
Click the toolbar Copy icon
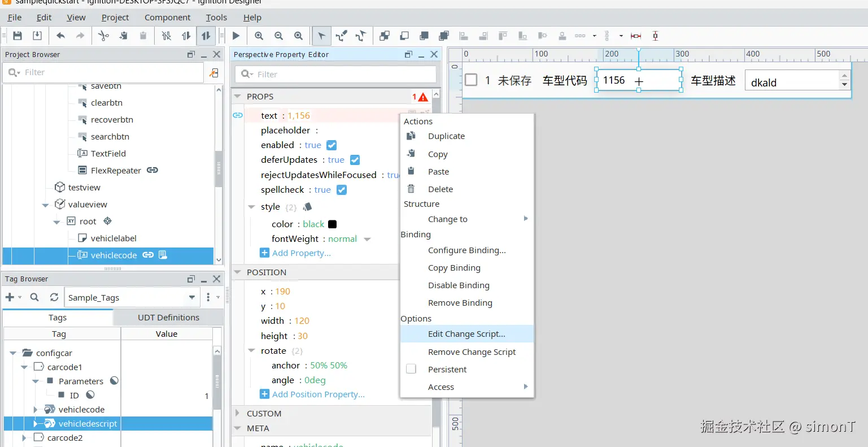[123, 36]
